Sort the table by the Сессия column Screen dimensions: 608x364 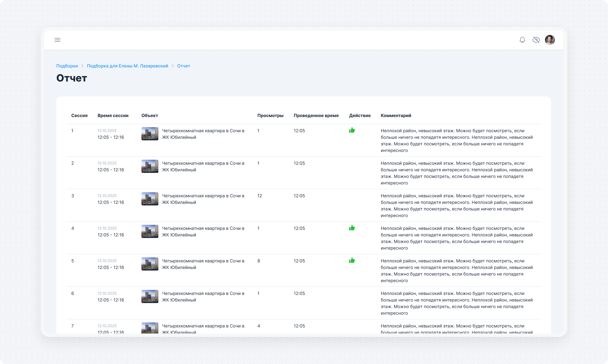(x=79, y=115)
